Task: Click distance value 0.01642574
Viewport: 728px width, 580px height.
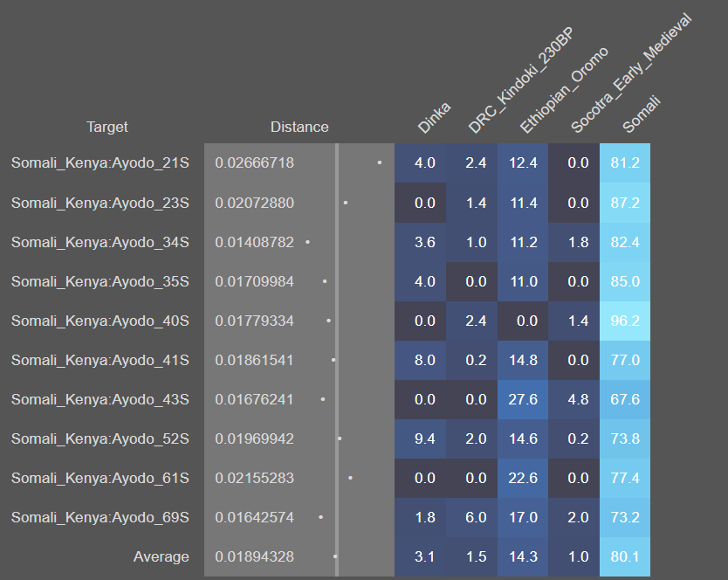Action: point(254,517)
